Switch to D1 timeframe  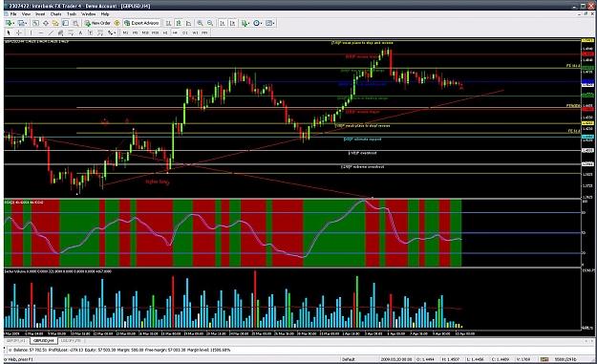pos(184,32)
